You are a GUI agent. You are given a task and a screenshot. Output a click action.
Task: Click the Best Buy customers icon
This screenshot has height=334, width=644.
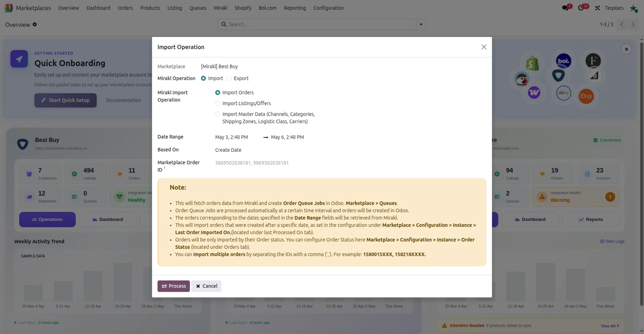click(29, 174)
